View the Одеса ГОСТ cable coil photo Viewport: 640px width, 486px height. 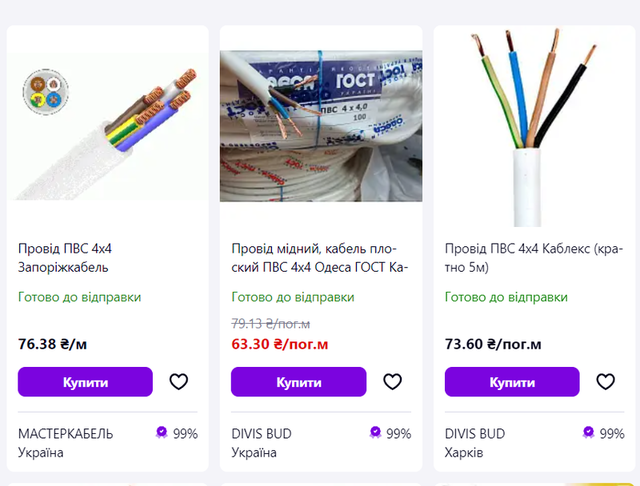click(321, 126)
